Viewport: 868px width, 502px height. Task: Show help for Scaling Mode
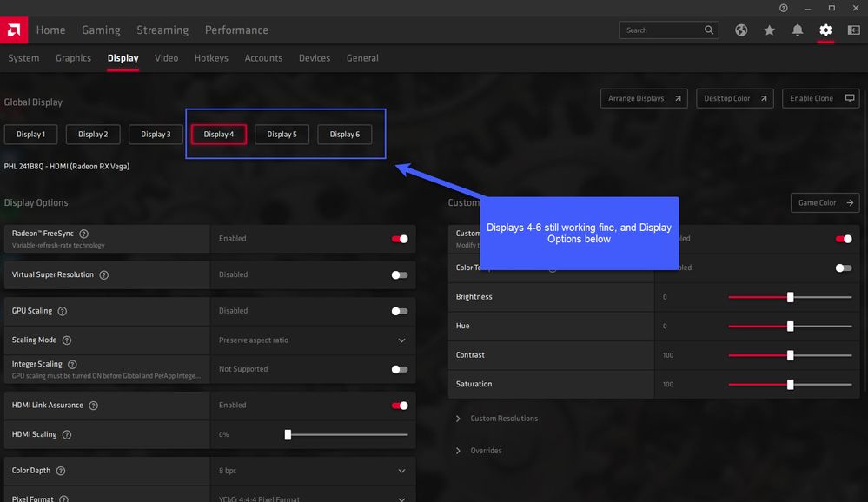pyautogui.click(x=66, y=340)
